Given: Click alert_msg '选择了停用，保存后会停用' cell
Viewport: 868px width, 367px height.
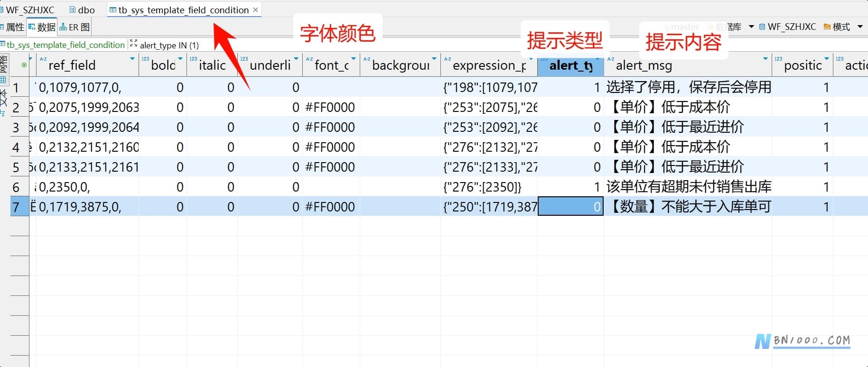Looking at the screenshot, I should point(689,87).
